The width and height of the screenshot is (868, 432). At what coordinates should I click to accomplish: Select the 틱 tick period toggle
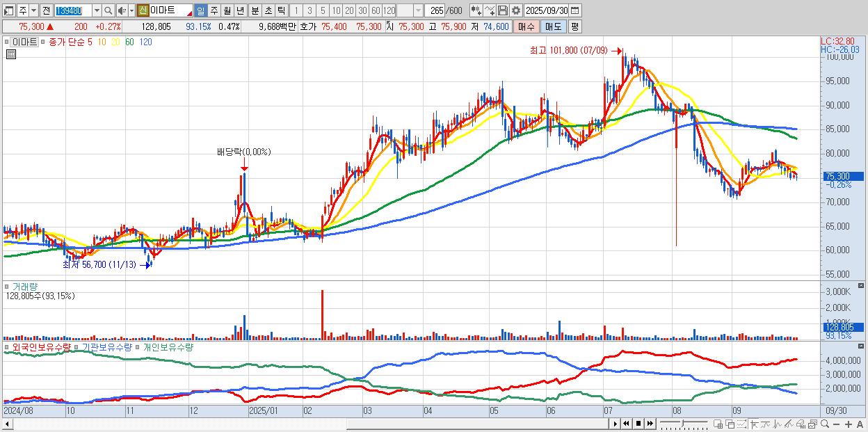(x=281, y=10)
